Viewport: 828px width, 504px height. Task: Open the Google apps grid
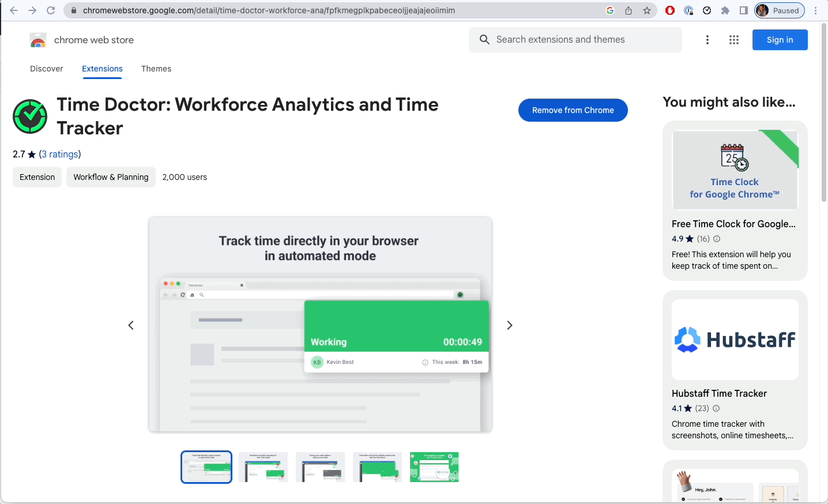click(x=734, y=40)
